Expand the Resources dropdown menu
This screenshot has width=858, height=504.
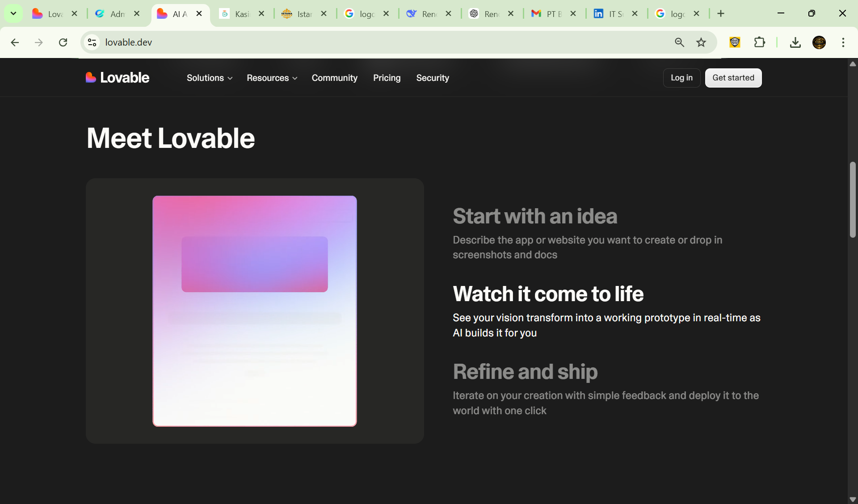pos(272,78)
